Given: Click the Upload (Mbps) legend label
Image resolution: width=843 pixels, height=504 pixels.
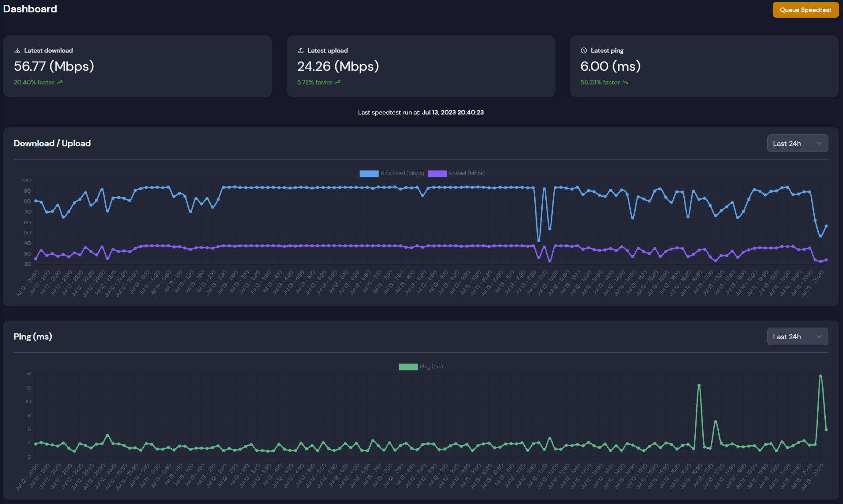Looking at the screenshot, I should click(467, 173).
